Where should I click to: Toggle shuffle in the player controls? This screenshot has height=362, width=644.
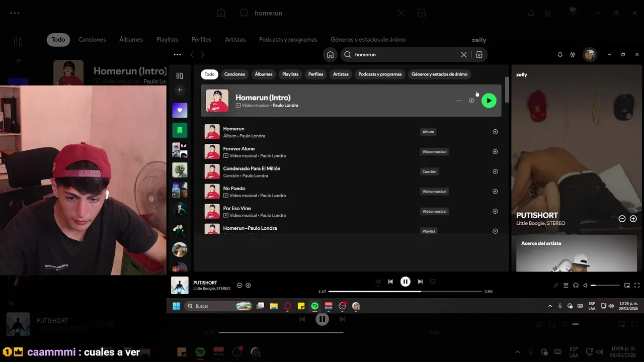(378, 282)
